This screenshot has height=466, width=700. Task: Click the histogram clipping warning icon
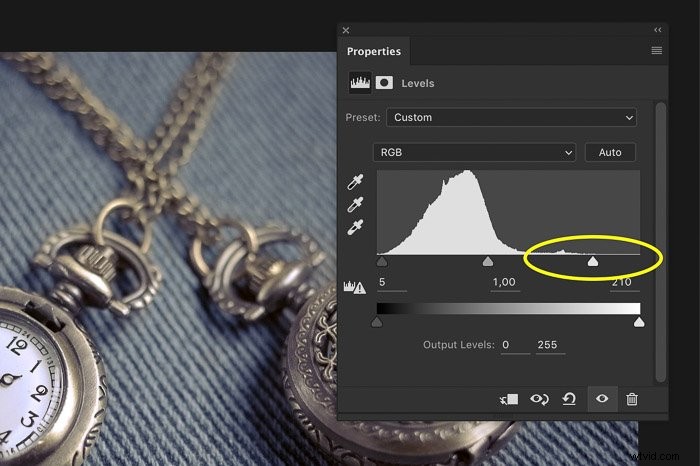coord(354,287)
